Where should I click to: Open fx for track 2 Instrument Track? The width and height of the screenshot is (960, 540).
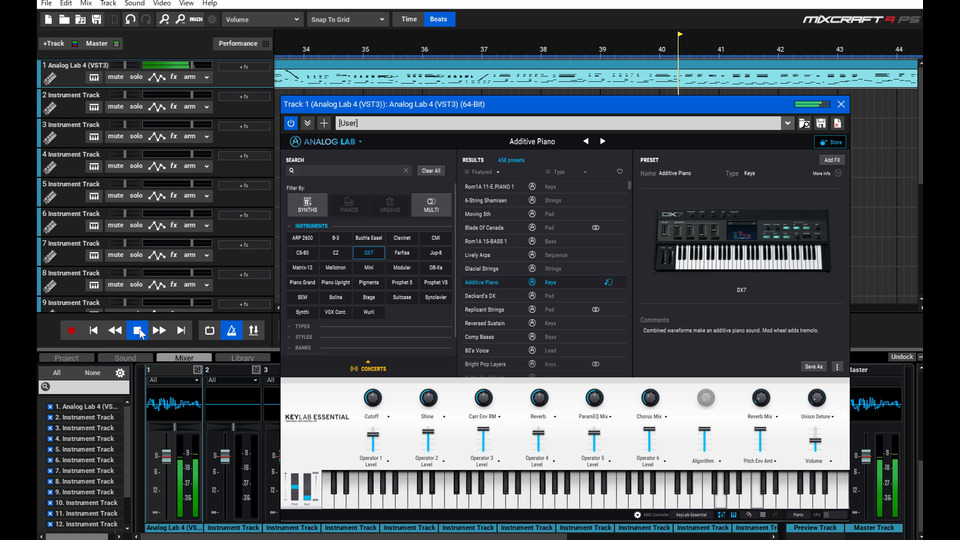click(174, 107)
